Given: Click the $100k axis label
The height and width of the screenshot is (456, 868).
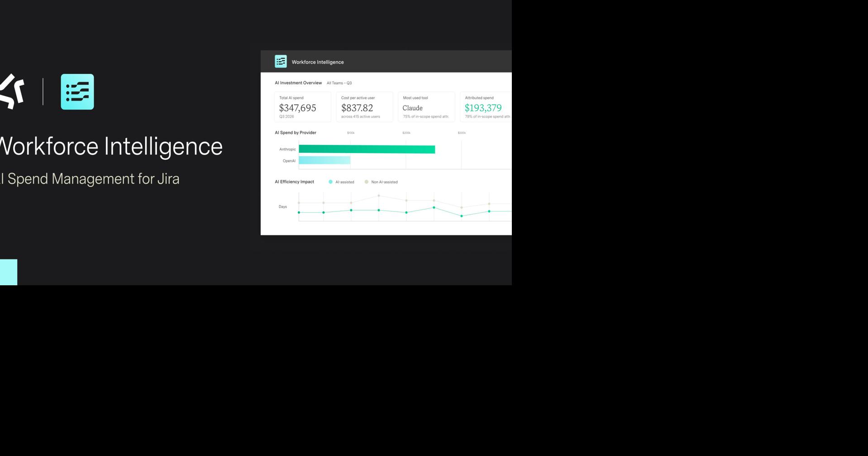Looking at the screenshot, I should coord(351,133).
